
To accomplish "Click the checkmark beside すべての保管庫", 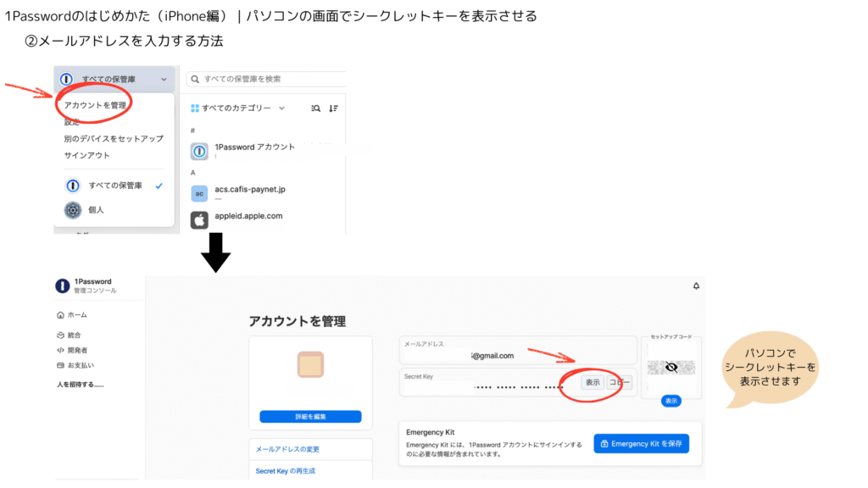I will (x=159, y=186).
